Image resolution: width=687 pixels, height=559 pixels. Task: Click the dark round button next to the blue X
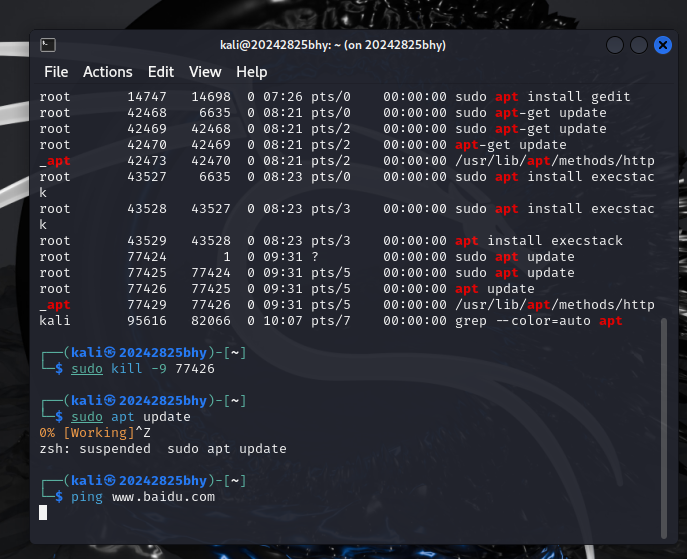tap(639, 45)
